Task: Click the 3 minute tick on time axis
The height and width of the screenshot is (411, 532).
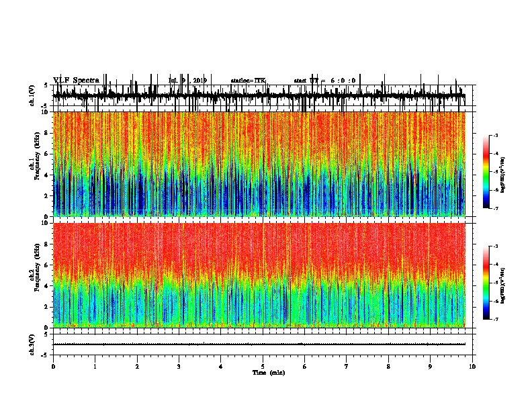Action: click(x=179, y=367)
